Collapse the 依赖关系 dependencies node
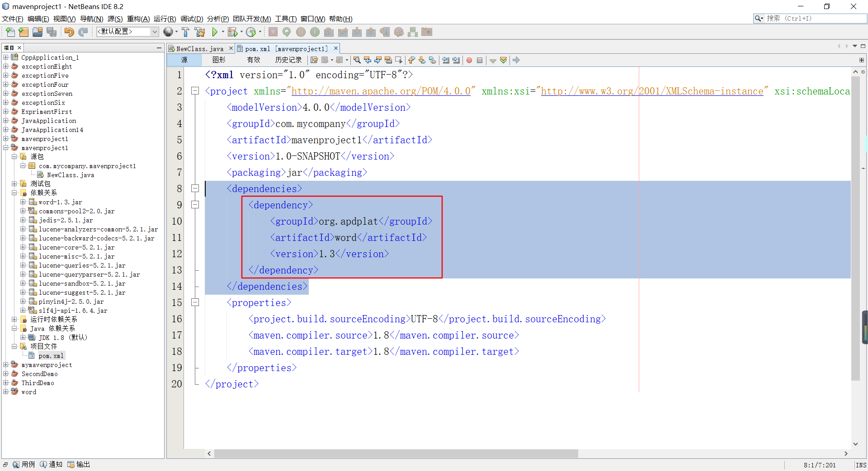The width and height of the screenshot is (868, 471). 14,193
